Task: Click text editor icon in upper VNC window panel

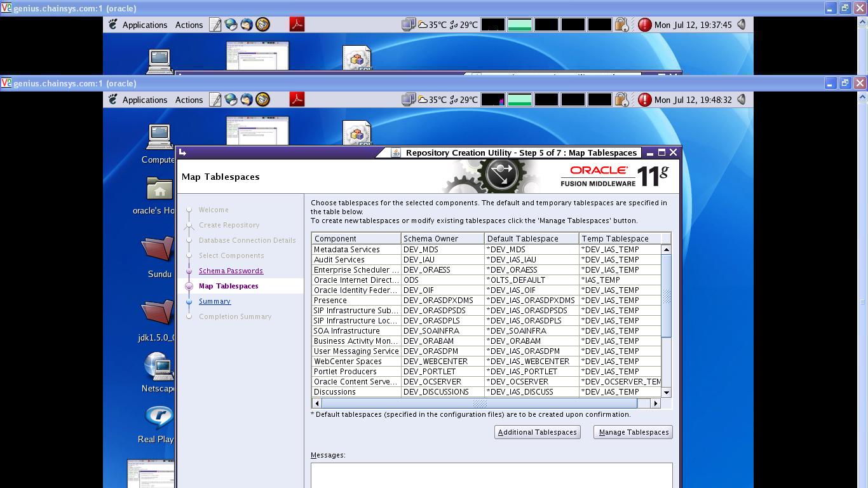Action: (215, 25)
